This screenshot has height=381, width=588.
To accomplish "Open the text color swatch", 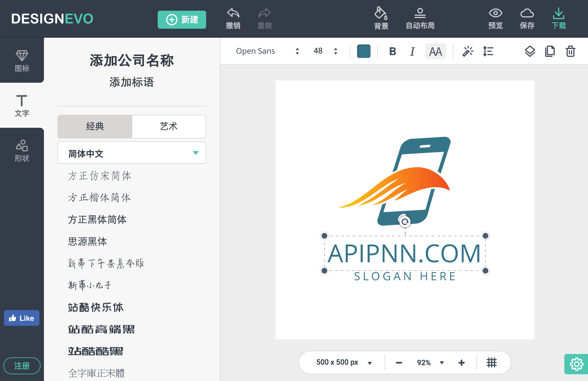I will point(364,51).
